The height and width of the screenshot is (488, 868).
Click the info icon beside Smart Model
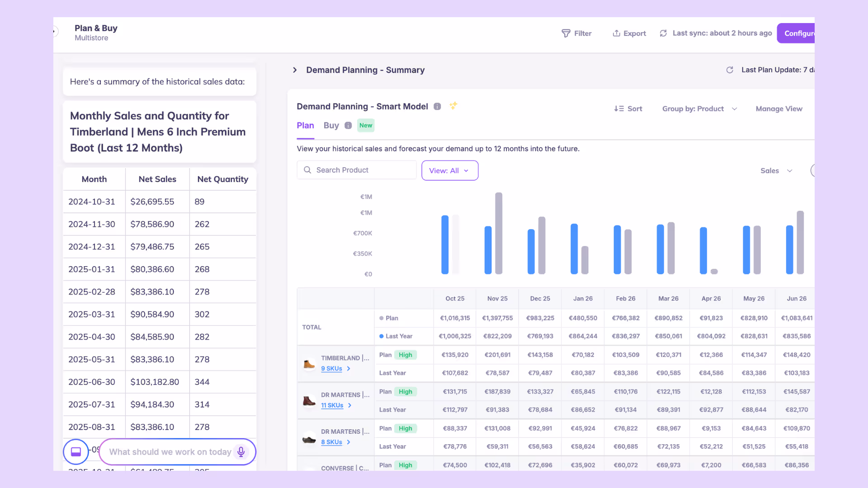click(437, 107)
